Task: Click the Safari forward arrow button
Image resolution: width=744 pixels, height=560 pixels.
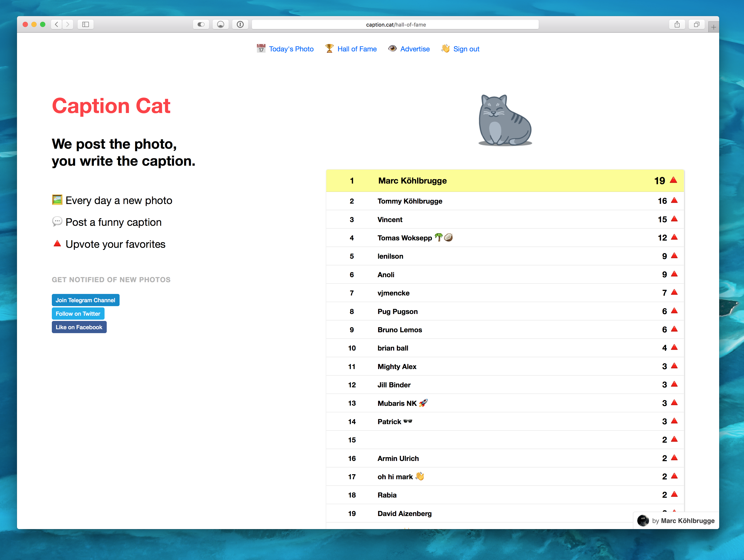Action: point(68,24)
